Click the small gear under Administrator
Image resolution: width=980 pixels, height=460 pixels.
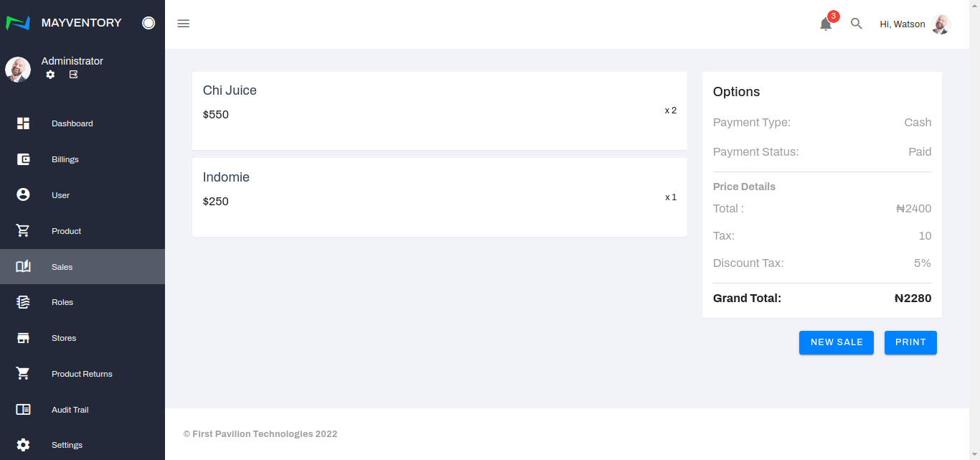point(50,75)
